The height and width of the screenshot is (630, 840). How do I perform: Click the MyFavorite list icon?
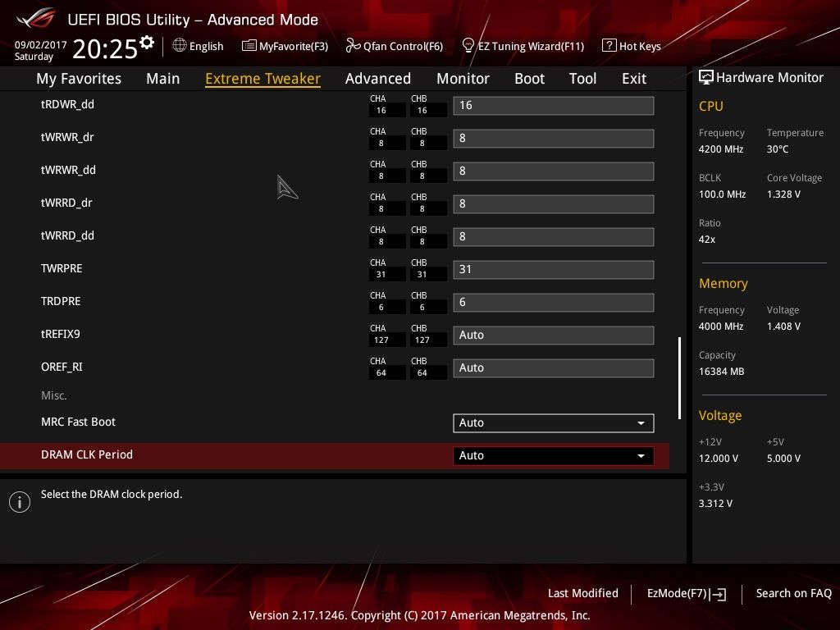point(249,46)
